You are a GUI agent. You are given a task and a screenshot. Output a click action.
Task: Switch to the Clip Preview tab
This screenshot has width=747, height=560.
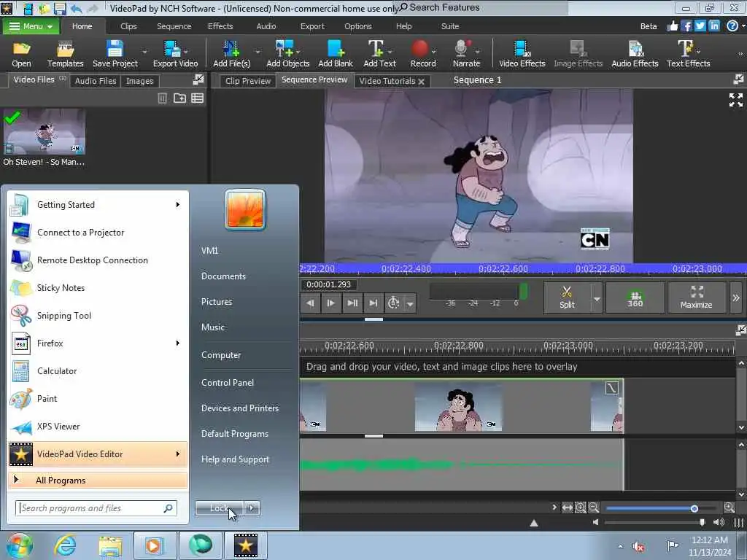[248, 81]
